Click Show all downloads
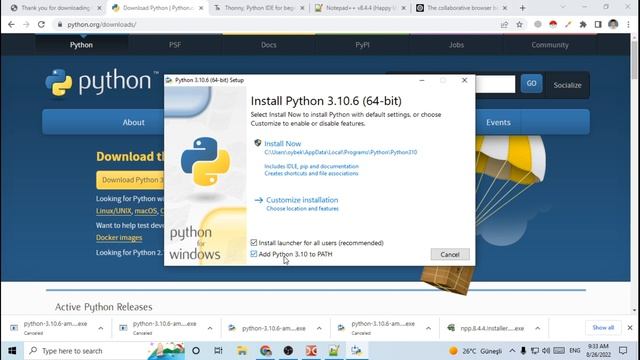 [603, 327]
